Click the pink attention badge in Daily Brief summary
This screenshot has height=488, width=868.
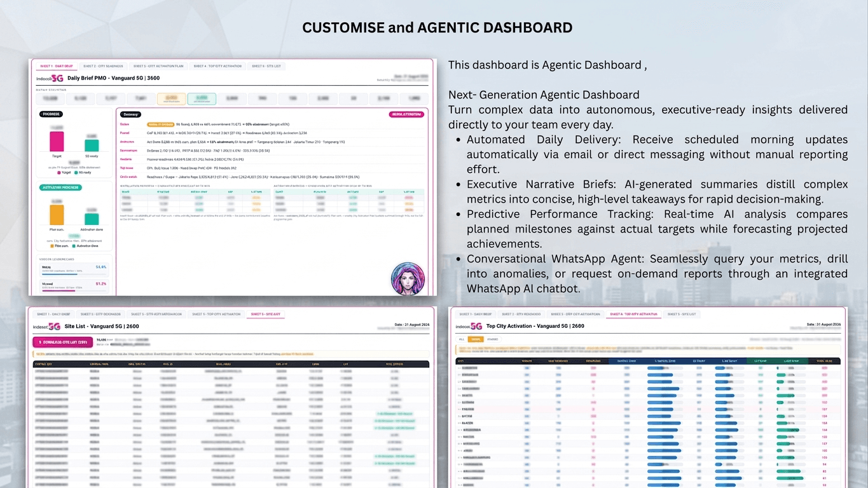406,114
